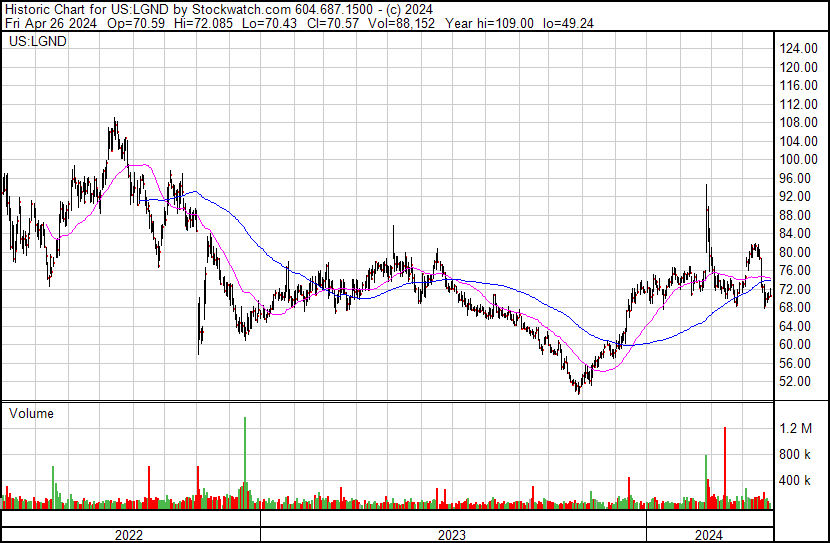Click the 52.00 price axis label
The image size is (830, 543).
point(801,382)
